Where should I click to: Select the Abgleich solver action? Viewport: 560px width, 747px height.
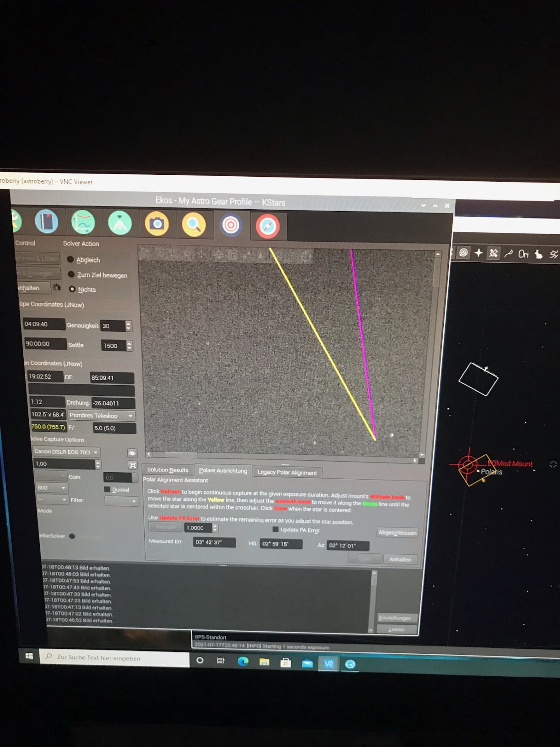point(84,260)
